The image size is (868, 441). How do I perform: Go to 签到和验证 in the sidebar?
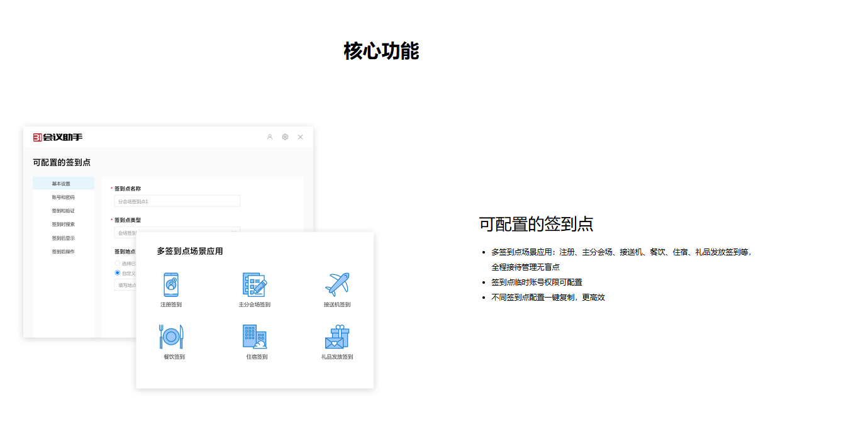coord(63,211)
